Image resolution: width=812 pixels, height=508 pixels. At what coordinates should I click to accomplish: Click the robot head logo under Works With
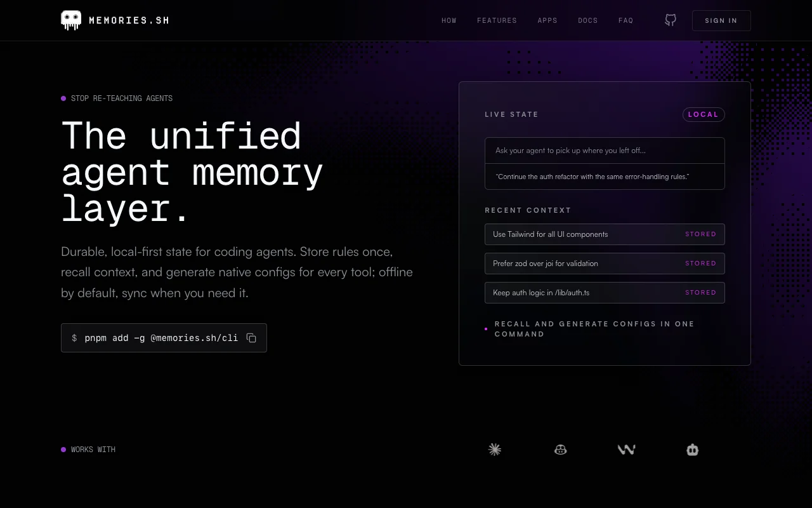[692, 449]
